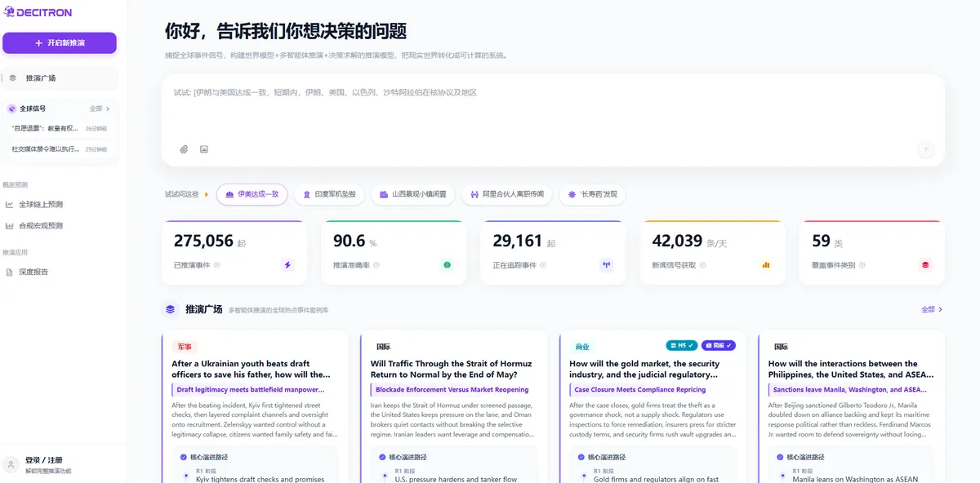This screenshot has height=483, width=980.
Task: Click Blockade Enforcement Versus Market Reopening subtitle
Action: point(452,390)
